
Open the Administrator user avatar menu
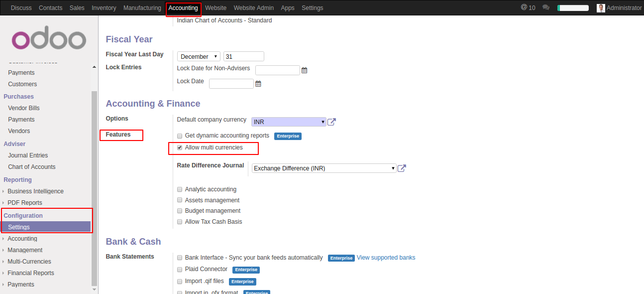tap(619, 8)
